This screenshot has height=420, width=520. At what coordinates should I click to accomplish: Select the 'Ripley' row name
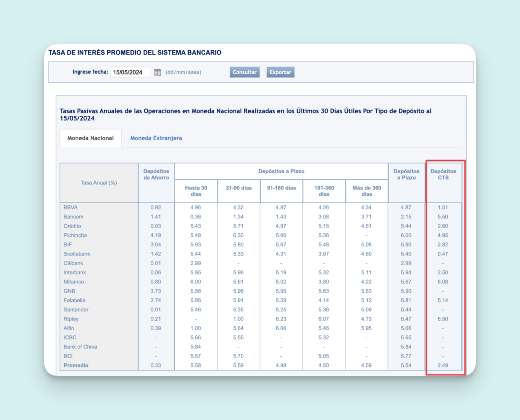[x=71, y=319]
